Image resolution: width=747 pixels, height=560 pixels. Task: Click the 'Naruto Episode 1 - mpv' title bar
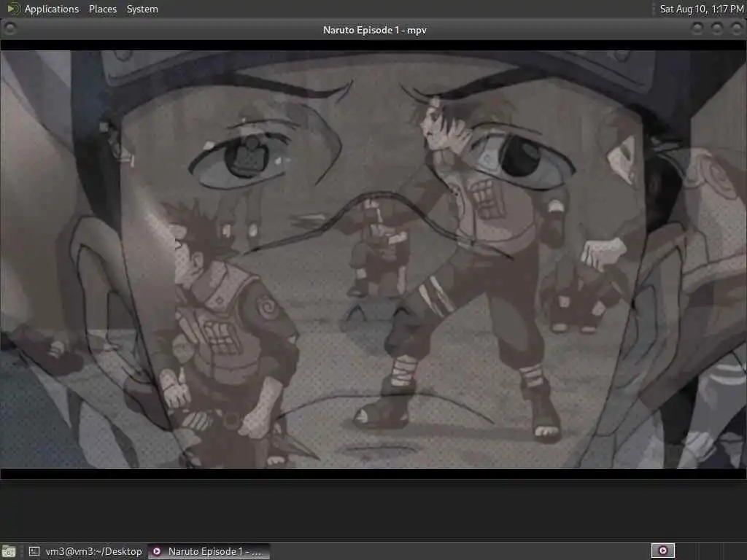click(x=374, y=29)
